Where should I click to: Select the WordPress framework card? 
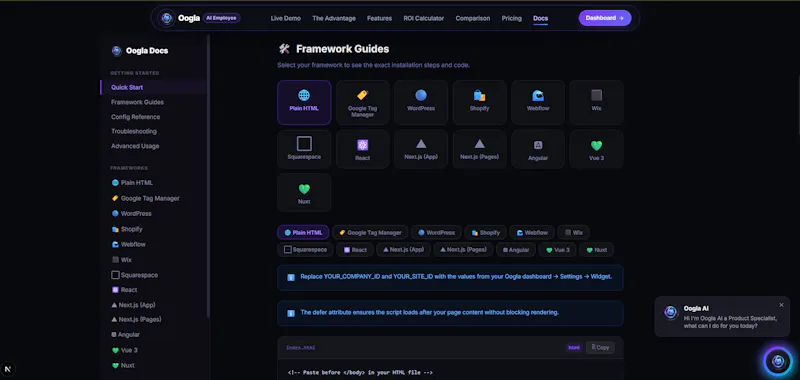(x=421, y=103)
